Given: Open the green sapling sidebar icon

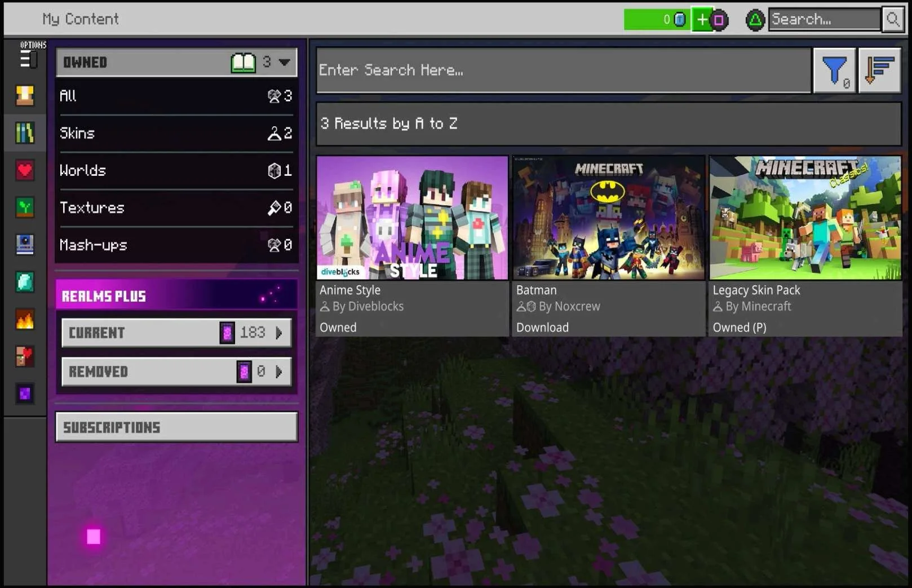Looking at the screenshot, I should [x=25, y=207].
